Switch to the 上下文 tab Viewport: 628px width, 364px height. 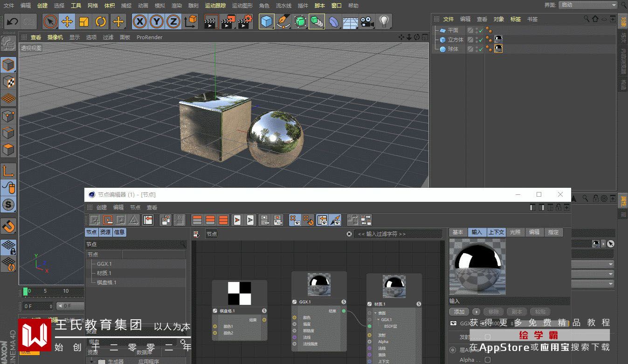tap(496, 232)
